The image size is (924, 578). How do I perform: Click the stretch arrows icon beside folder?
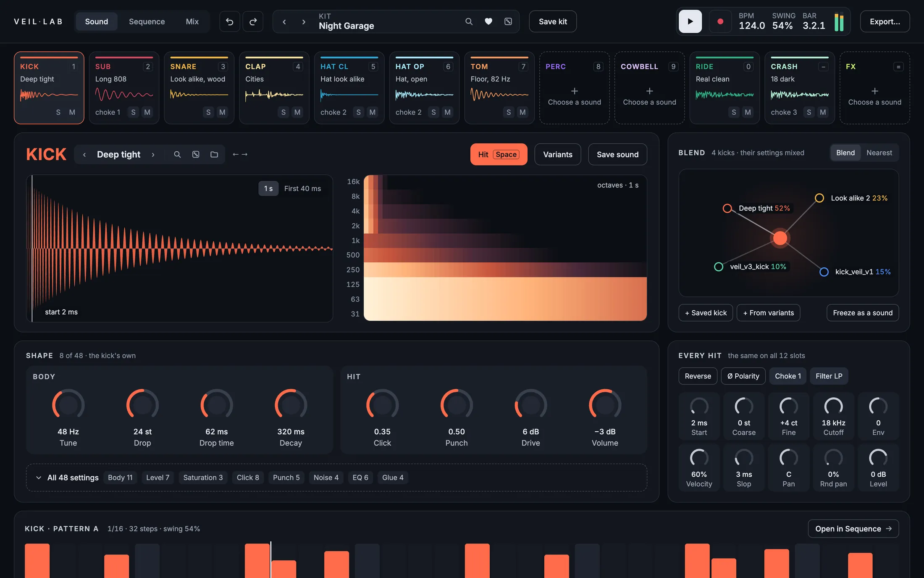pyautogui.click(x=240, y=154)
